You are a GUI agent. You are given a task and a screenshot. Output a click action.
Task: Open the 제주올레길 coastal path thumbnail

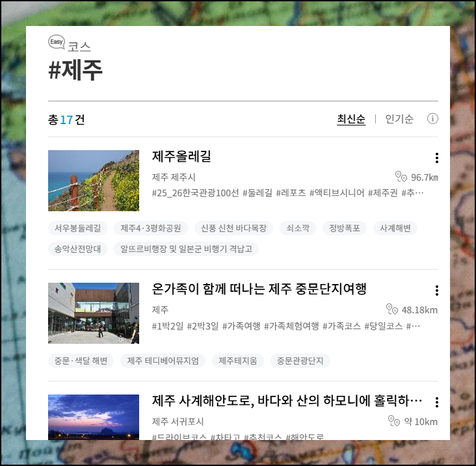point(94,181)
